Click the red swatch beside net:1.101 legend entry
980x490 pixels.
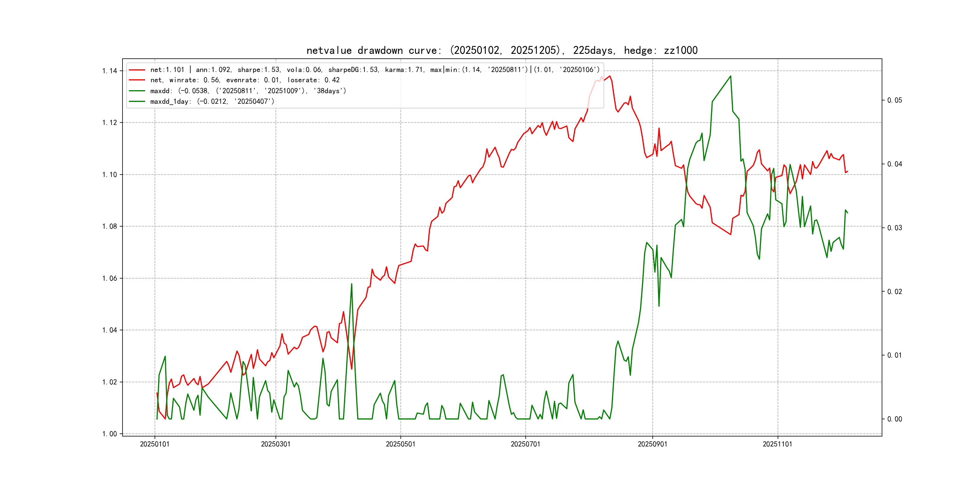coord(137,70)
